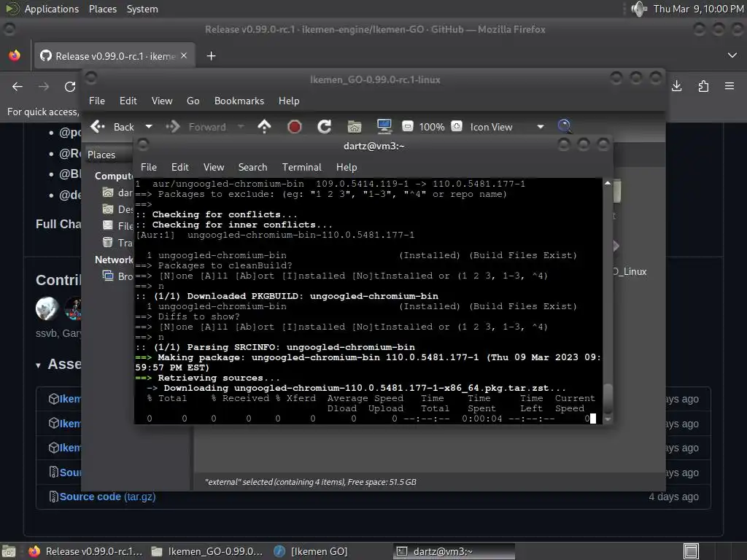Screen dimensions: 747x560
Task: Switch to Firefox Release taskbar button
Action: (x=86, y=551)
